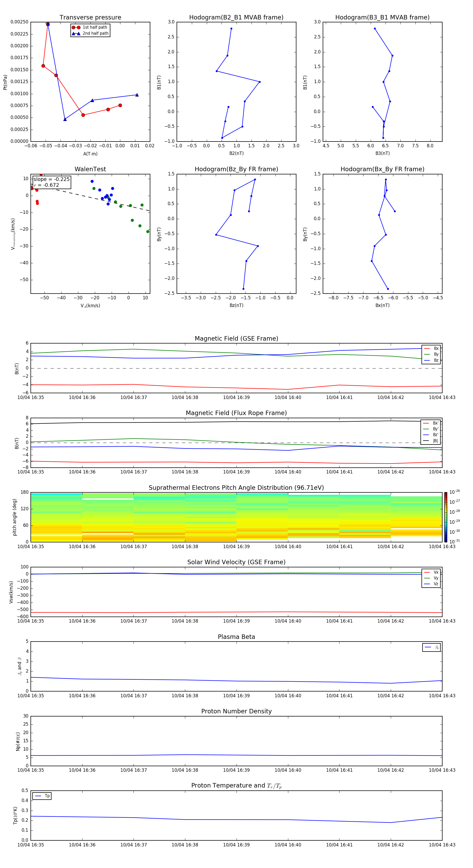Click the pitch angle colorbar scale
The width and height of the screenshot is (473, 868).
[446, 517]
